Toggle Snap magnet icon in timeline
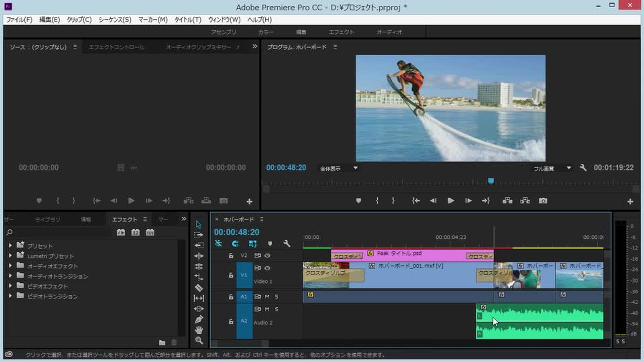 [x=235, y=244]
